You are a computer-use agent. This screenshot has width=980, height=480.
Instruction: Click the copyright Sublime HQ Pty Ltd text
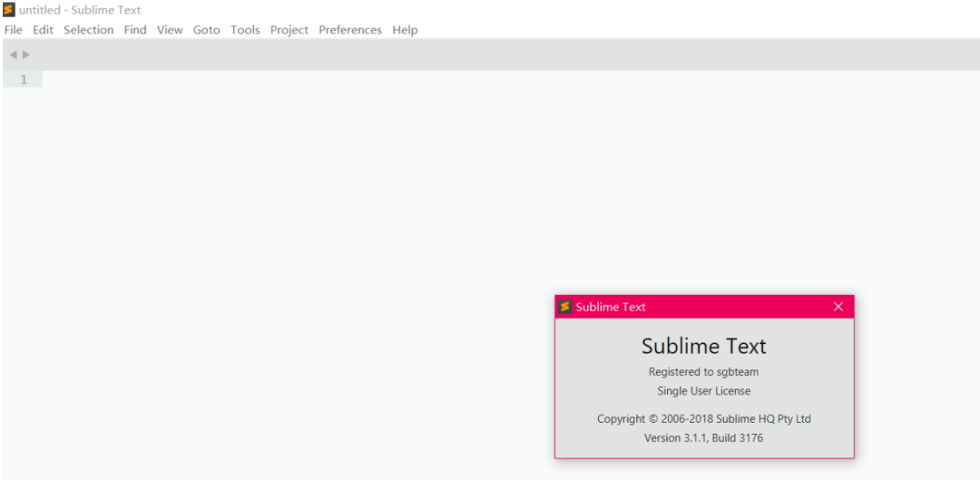(704, 418)
